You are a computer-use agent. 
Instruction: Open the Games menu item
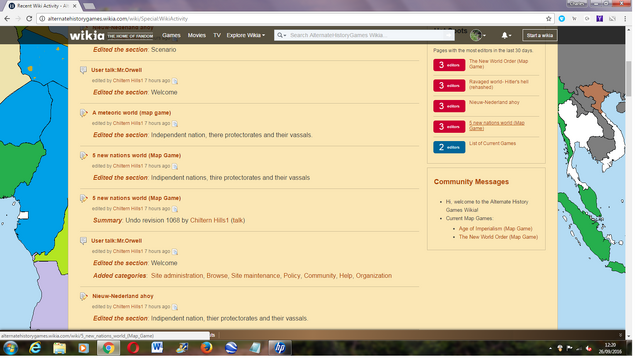click(171, 36)
